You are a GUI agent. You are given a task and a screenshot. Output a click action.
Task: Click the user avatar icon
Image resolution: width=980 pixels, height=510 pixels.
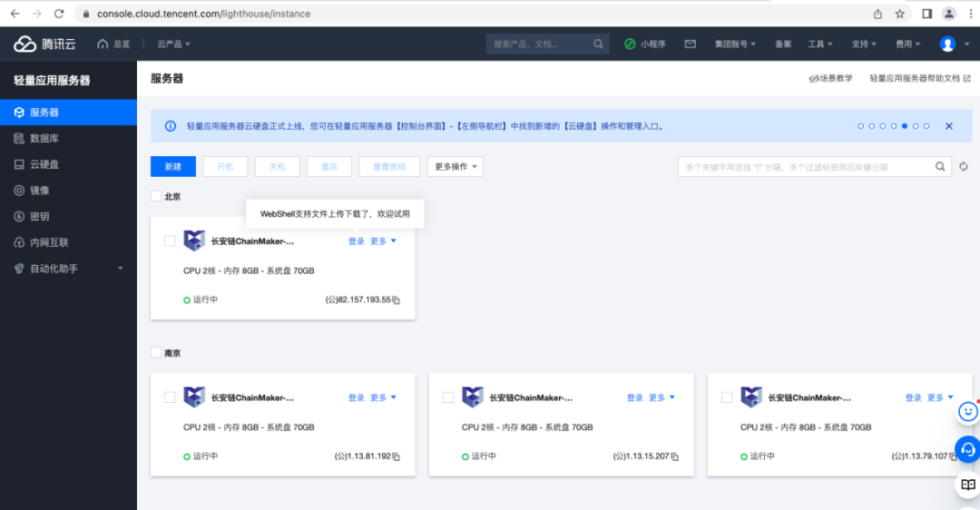(x=947, y=44)
